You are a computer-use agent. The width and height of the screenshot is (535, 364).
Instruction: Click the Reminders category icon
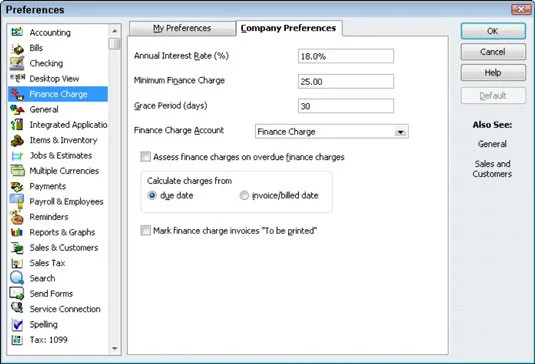(17, 217)
